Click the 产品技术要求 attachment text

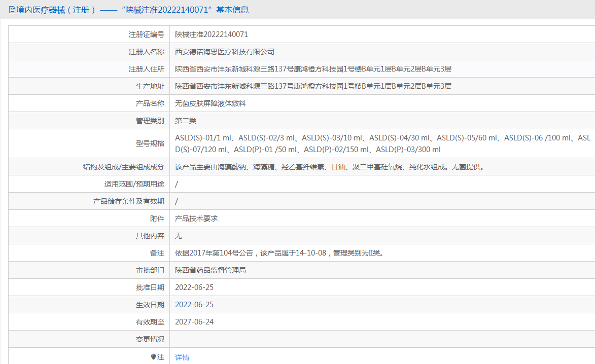pyautogui.click(x=196, y=219)
